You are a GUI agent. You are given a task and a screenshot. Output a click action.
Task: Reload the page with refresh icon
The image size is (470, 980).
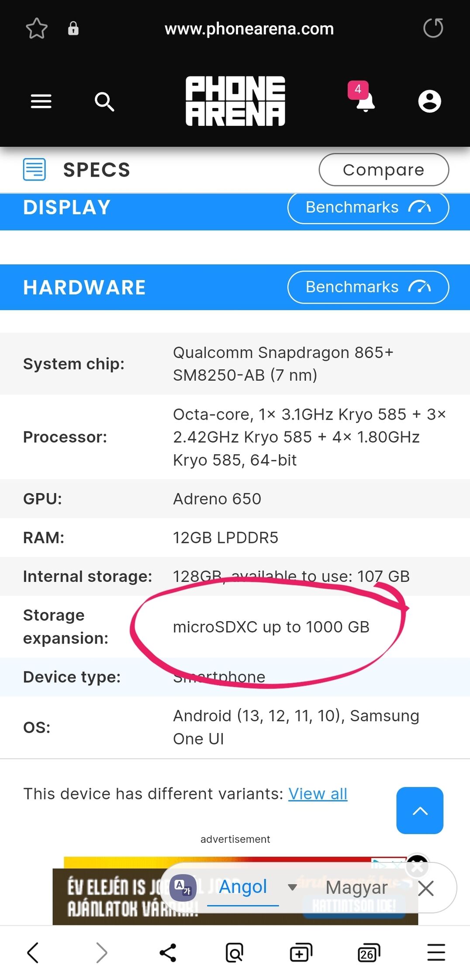point(433,28)
